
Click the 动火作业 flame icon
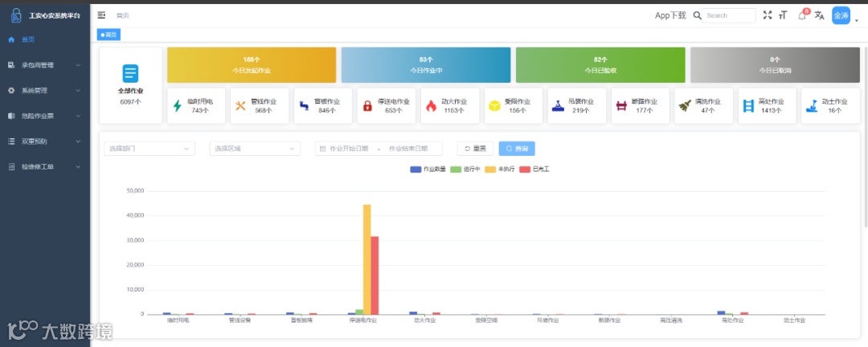click(431, 106)
